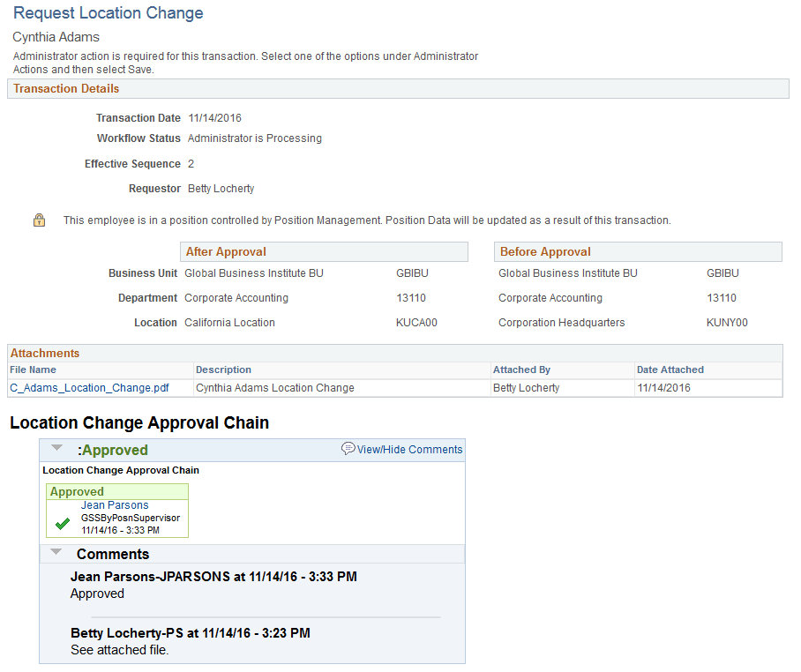This screenshot has height=672, width=801.
Task: Click the Attached By column header
Action: pos(521,370)
